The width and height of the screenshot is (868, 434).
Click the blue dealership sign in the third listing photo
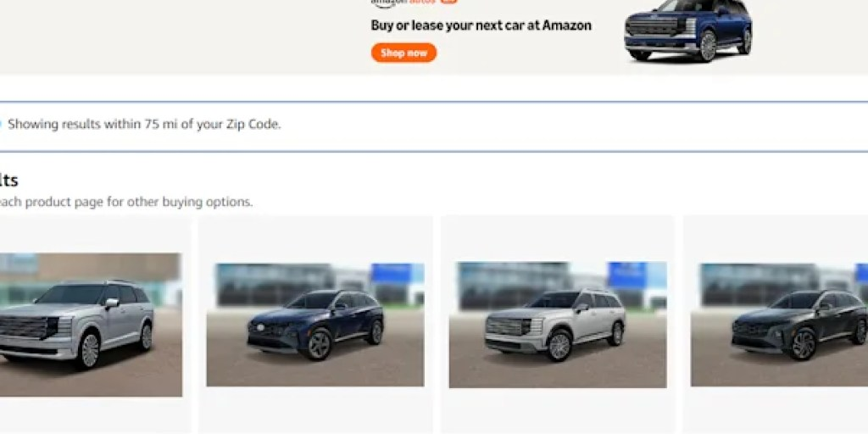pyautogui.click(x=627, y=275)
